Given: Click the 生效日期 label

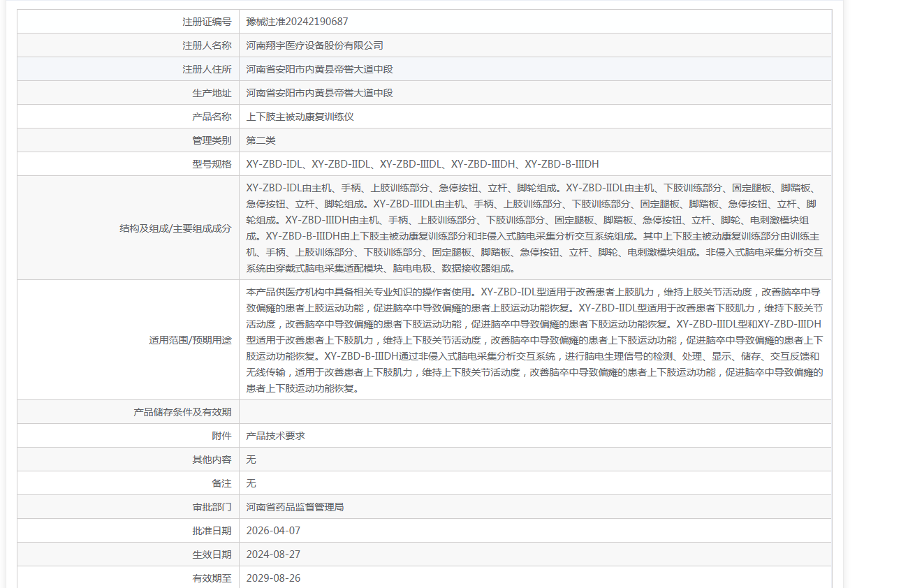Looking at the screenshot, I should [212, 554].
